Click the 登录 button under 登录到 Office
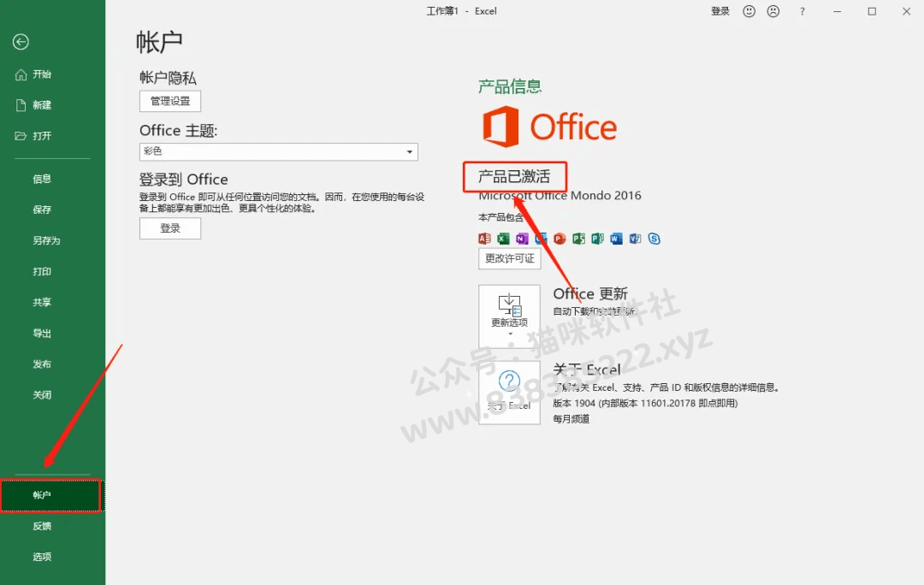Screen dimensions: 924x585 click(170, 228)
